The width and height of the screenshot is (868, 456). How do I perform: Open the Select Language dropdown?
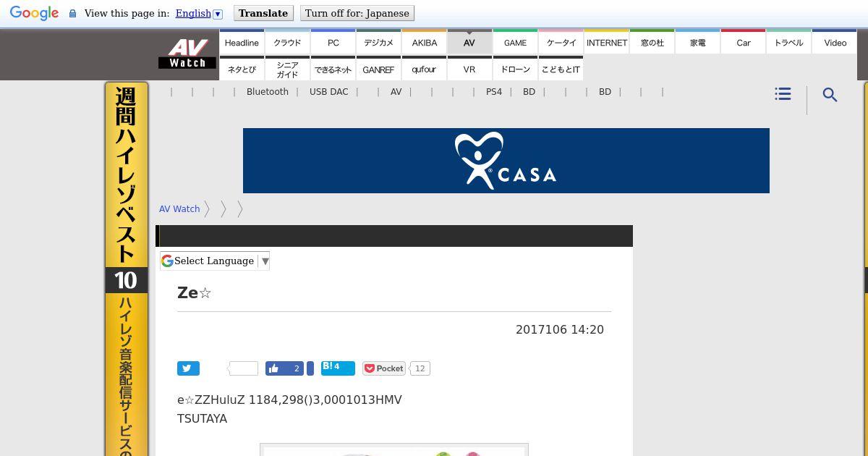pos(215,261)
